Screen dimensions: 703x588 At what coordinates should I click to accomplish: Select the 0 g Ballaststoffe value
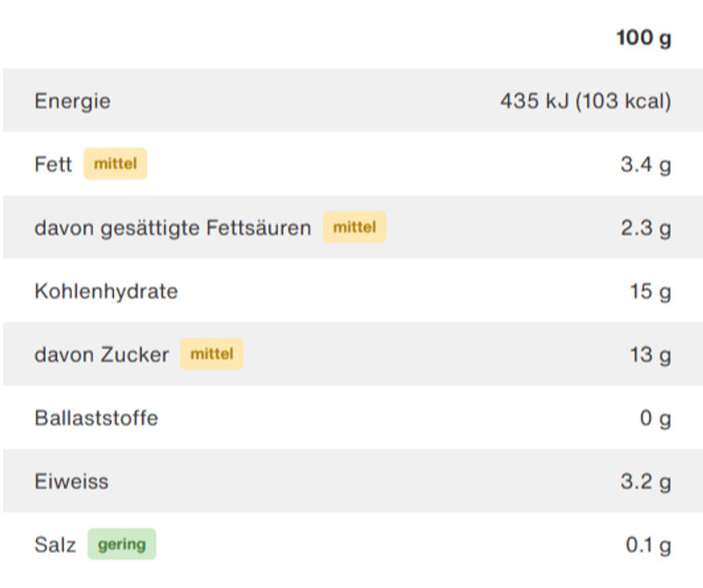(x=655, y=419)
